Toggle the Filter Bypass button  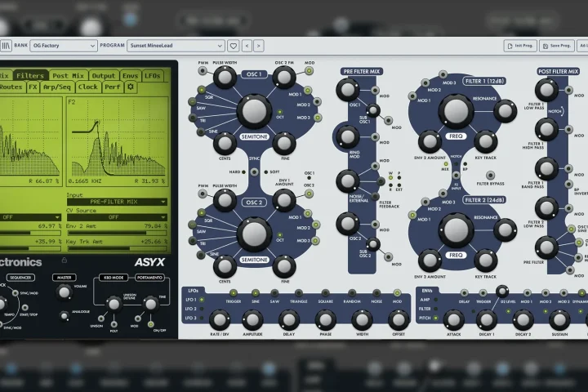point(490,176)
